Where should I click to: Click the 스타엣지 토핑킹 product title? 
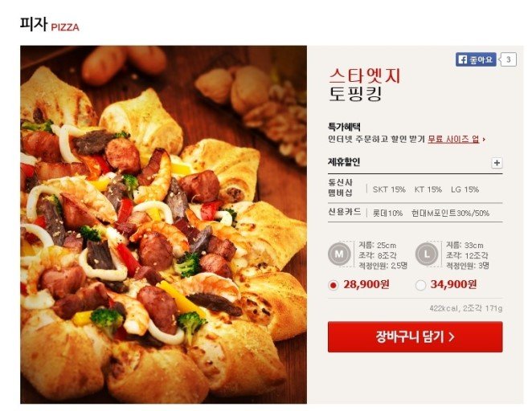click(x=365, y=85)
